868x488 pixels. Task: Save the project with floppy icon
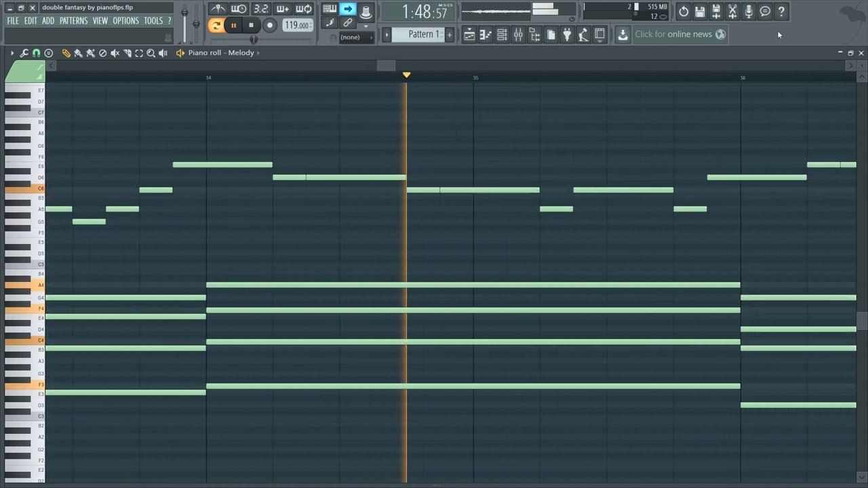(x=700, y=11)
